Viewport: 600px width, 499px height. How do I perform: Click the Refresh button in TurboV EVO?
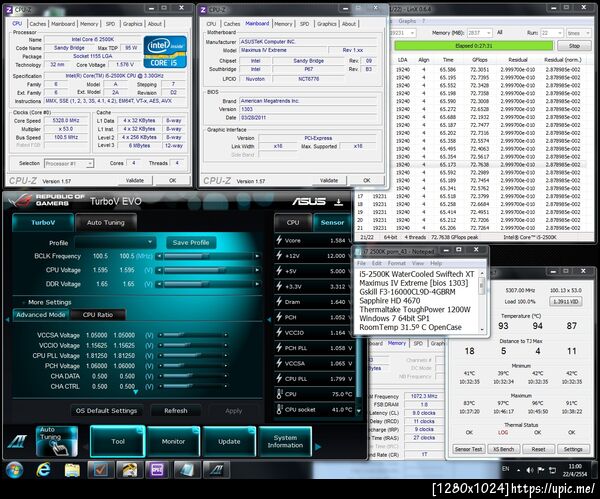click(176, 411)
